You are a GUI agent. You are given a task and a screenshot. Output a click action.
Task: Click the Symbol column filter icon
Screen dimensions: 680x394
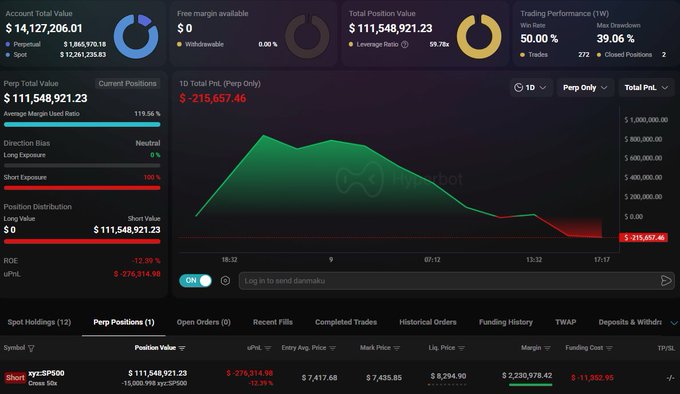(x=31, y=348)
